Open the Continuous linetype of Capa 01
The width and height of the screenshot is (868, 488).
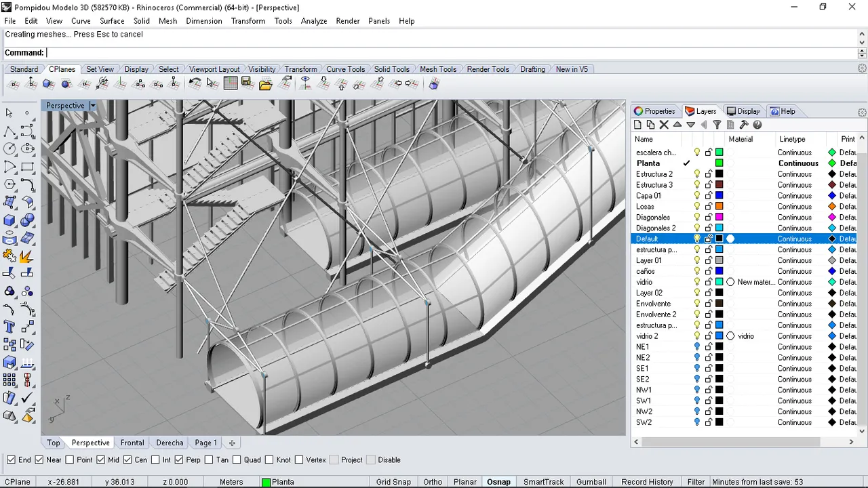795,195
